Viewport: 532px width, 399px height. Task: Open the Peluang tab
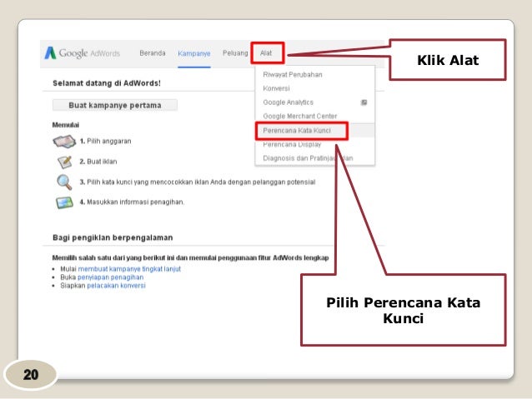pos(235,53)
